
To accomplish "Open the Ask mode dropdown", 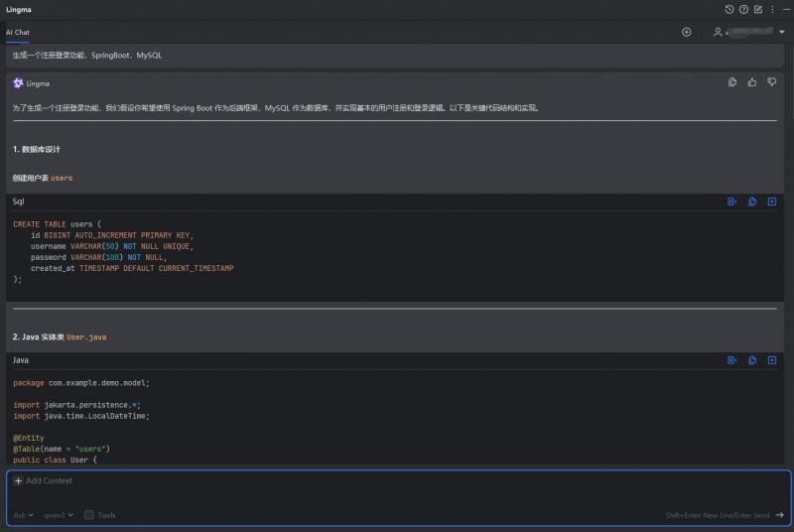I will point(23,515).
